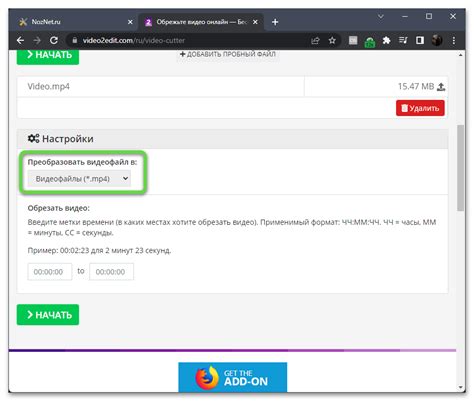This screenshot has width=474, height=401.
Task: Open a new browser tab
Action: coord(275,22)
